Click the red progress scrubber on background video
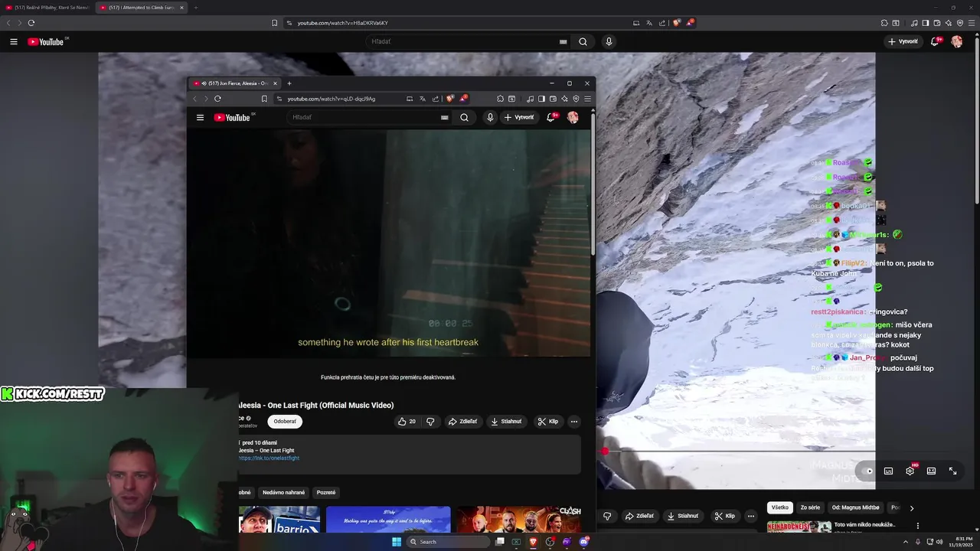This screenshot has height=551, width=980. point(605,452)
